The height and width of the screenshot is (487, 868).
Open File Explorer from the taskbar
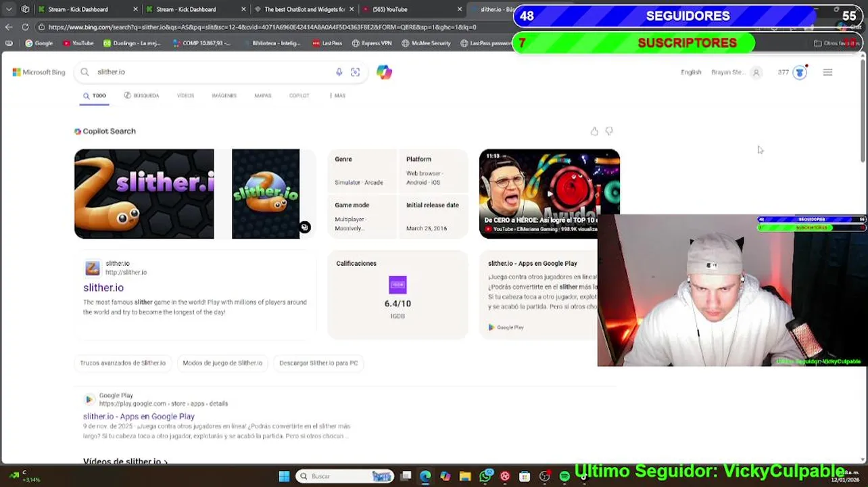pos(465,476)
